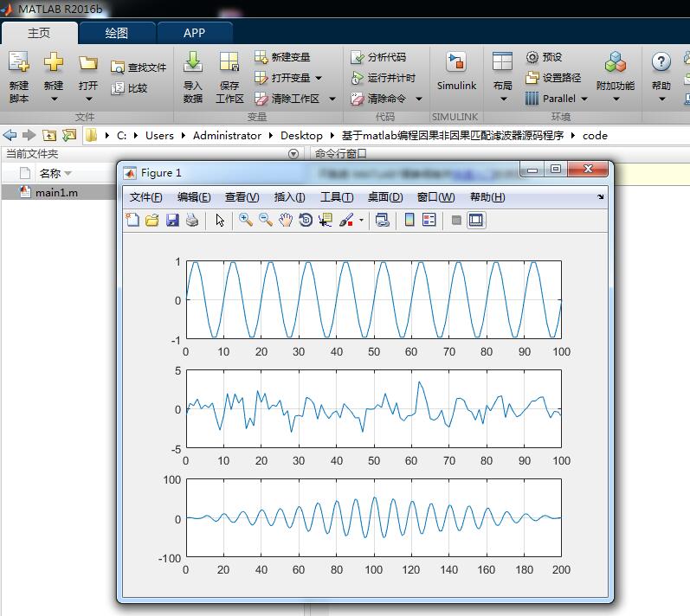This screenshot has height=616, width=690.
Task: Expand Open Variable (打开变量) dropdown
Action: click(319, 78)
